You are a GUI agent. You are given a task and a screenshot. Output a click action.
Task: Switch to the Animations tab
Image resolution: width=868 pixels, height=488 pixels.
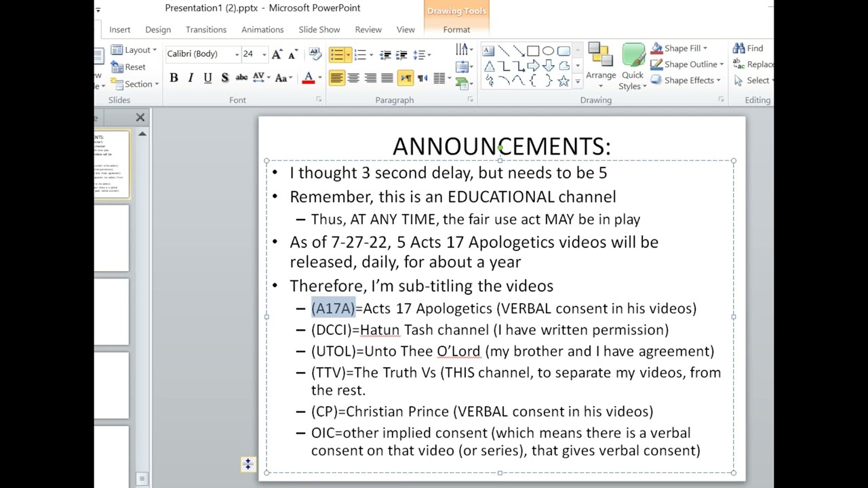pyautogui.click(x=262, y=30)
